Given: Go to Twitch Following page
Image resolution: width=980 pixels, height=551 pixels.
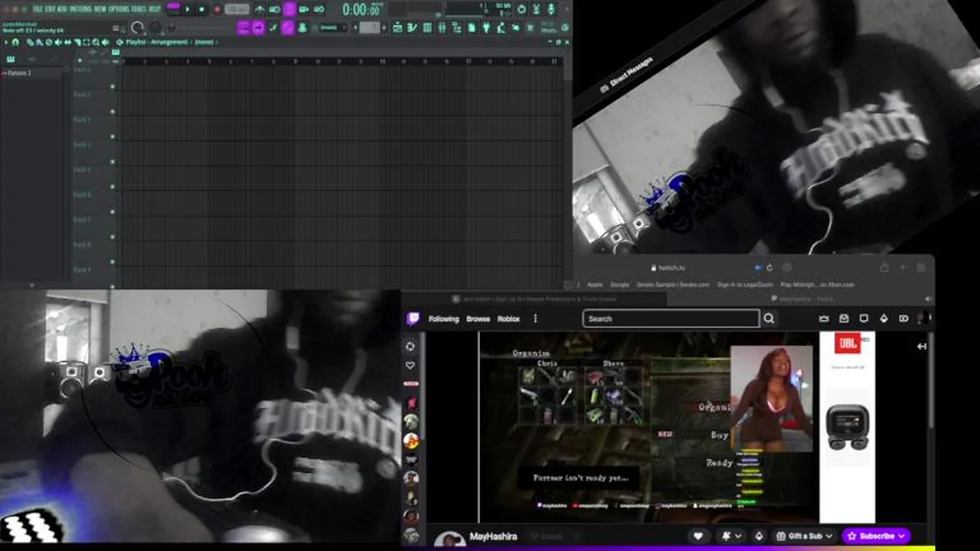Looking at the screenshot, I should coord(443,318).
